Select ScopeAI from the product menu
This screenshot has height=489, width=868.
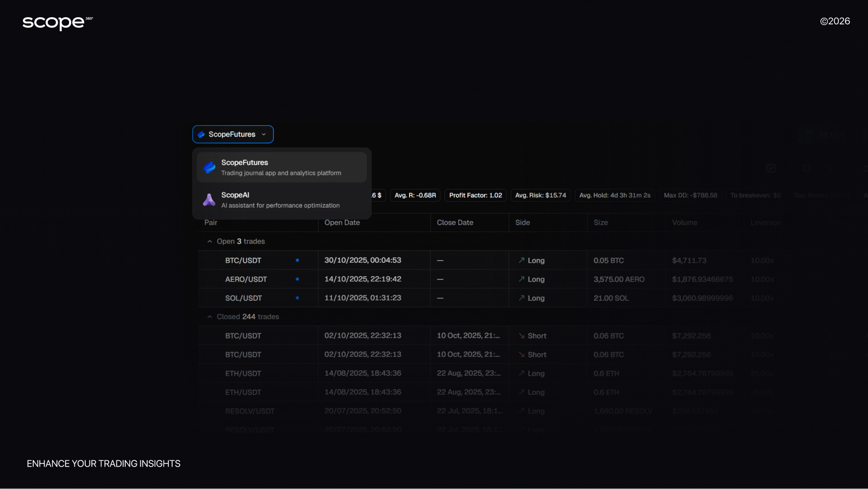click(282, 200)
